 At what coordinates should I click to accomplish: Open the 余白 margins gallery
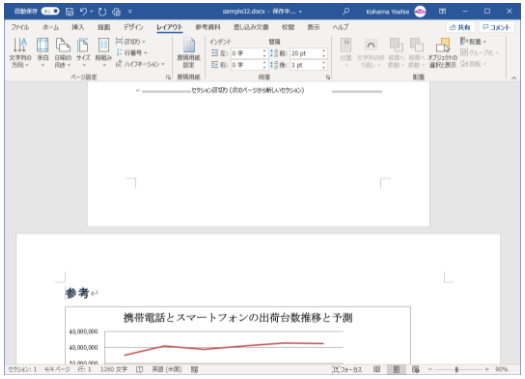[x=43, y=53]
